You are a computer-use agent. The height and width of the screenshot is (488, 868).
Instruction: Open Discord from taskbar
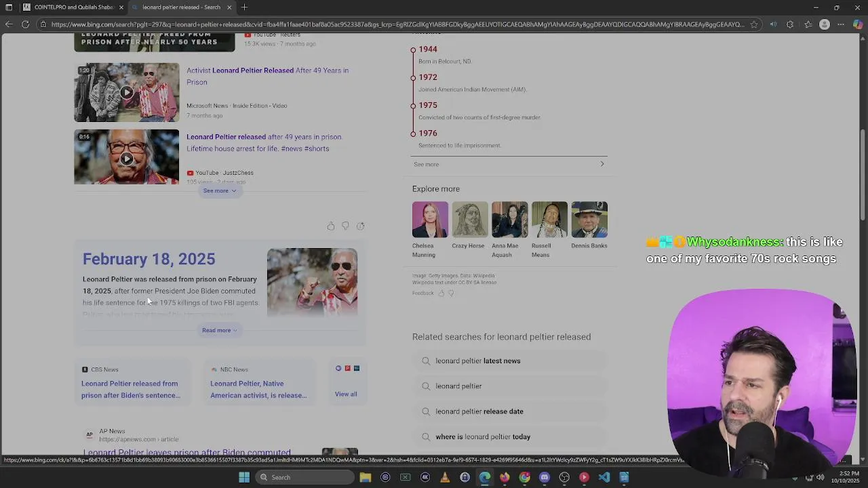[545, 477]
